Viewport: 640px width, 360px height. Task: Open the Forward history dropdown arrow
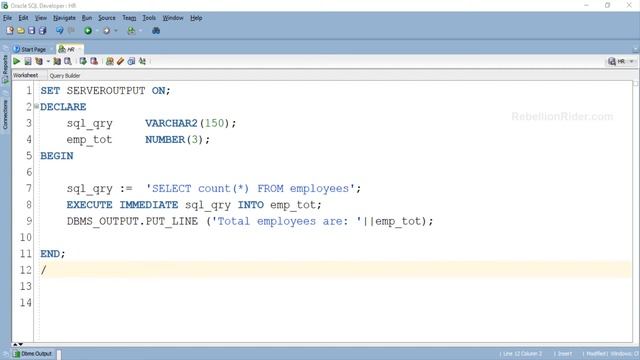(x=116, y=31)
